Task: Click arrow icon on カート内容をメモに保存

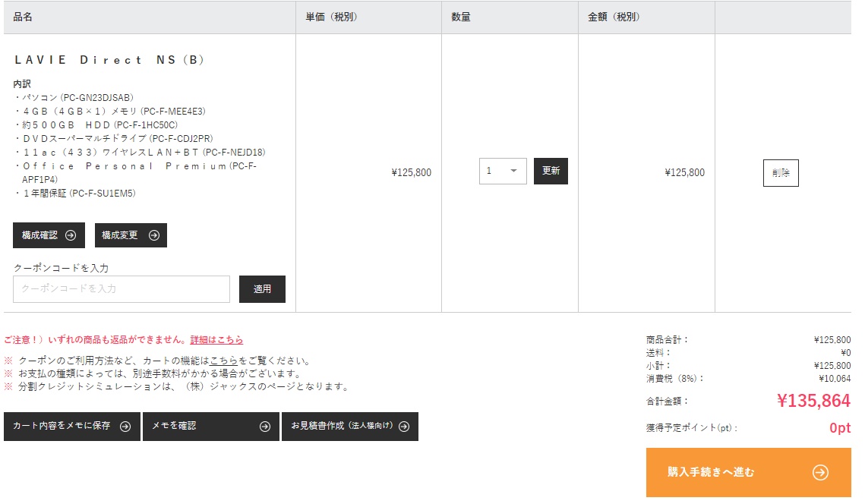Action: [x=125, y=427]
